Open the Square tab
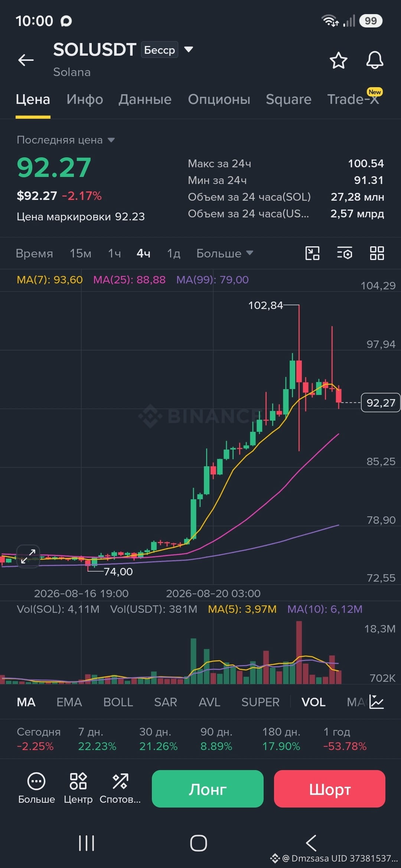Viewport: 401px width, 868px height. tap(288, 99)
